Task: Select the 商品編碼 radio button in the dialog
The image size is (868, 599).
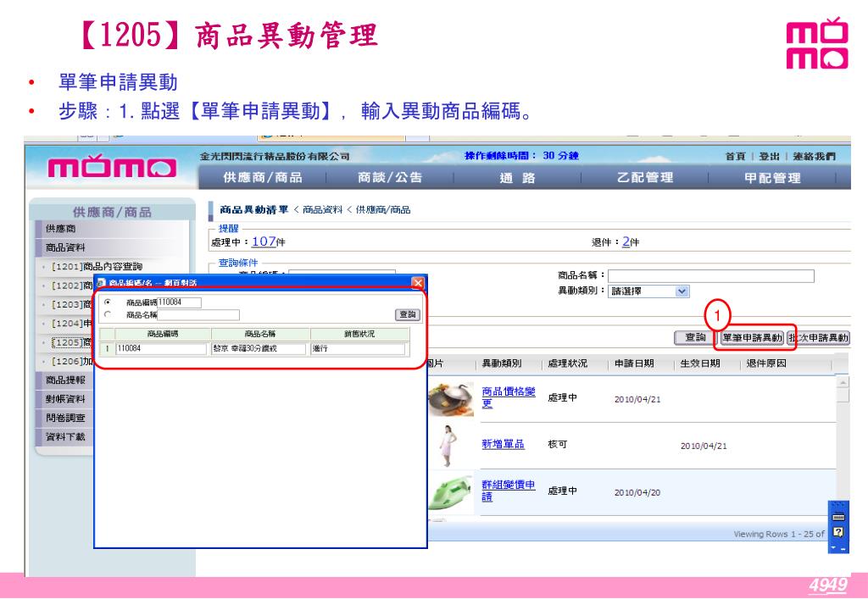Action: (x=108, y=302)
